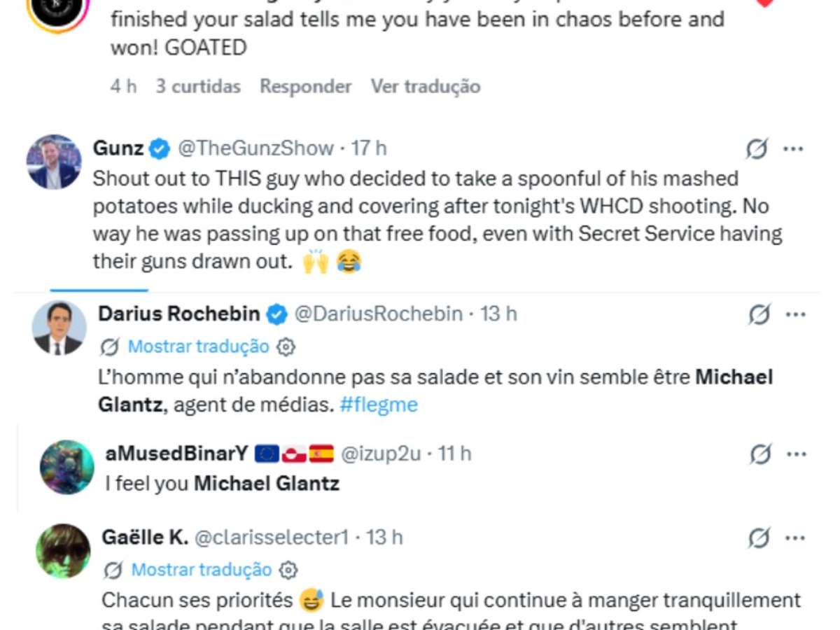The height and width of the screenshot is (630, 840).
Task: Click Darius Rochebin's profile picture
Action: point(59,328)
